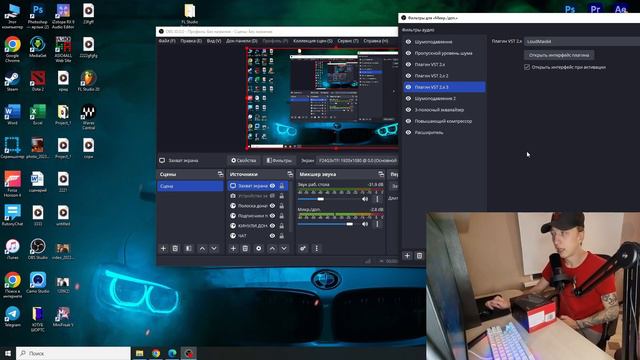Toggle visibility of Захват экрана source
Image resolution: width=640 pixels, height=360 pixels.
272,186
